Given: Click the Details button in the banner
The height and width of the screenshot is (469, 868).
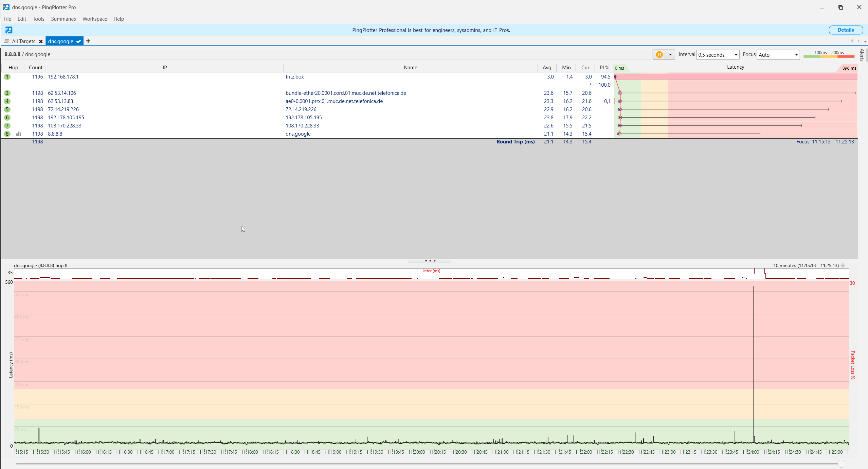Looking at the screenshot, I should point(845,30).
